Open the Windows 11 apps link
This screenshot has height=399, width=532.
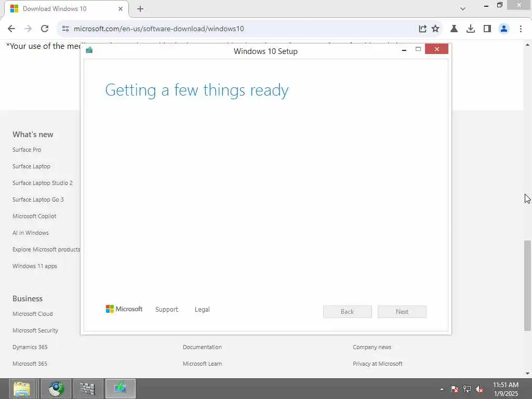(x=35, y=266)
